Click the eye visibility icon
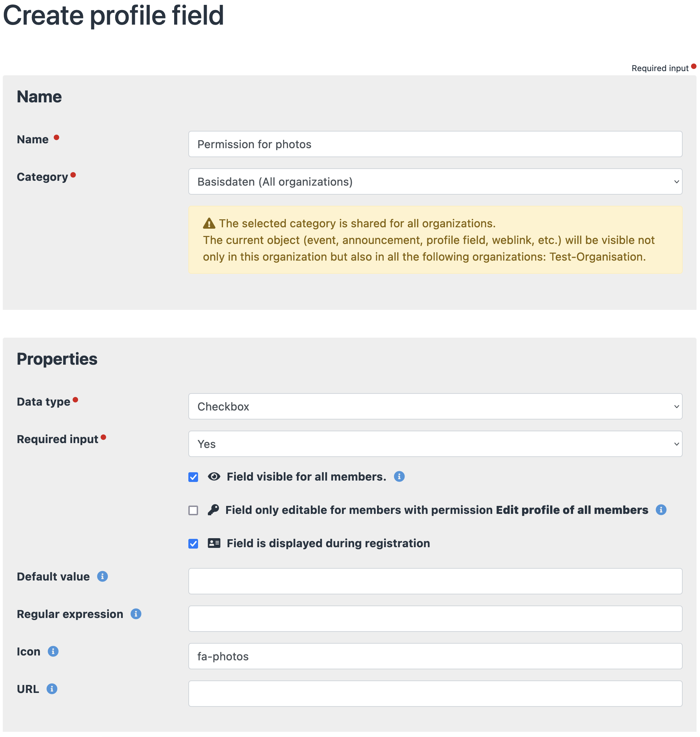The height and width of the screenshot is (737, 700). 214,476
